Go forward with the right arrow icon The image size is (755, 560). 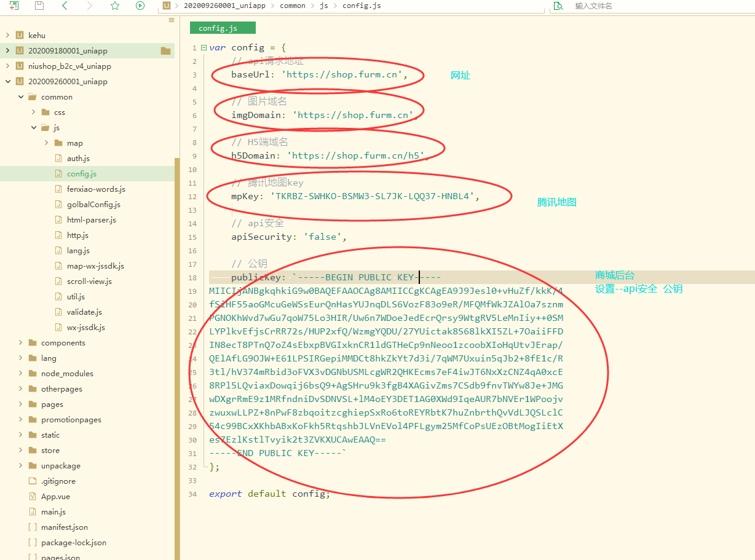tap(90, 6)
